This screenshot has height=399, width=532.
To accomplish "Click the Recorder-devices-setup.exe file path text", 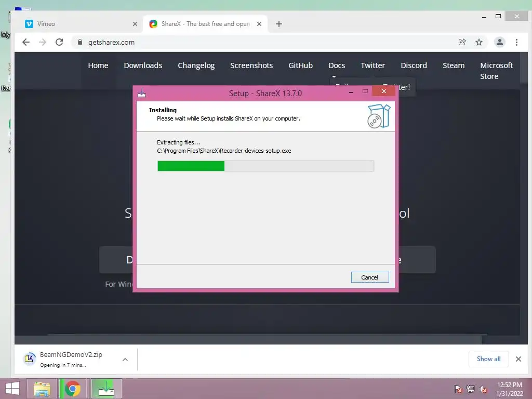I will [224, 151].
